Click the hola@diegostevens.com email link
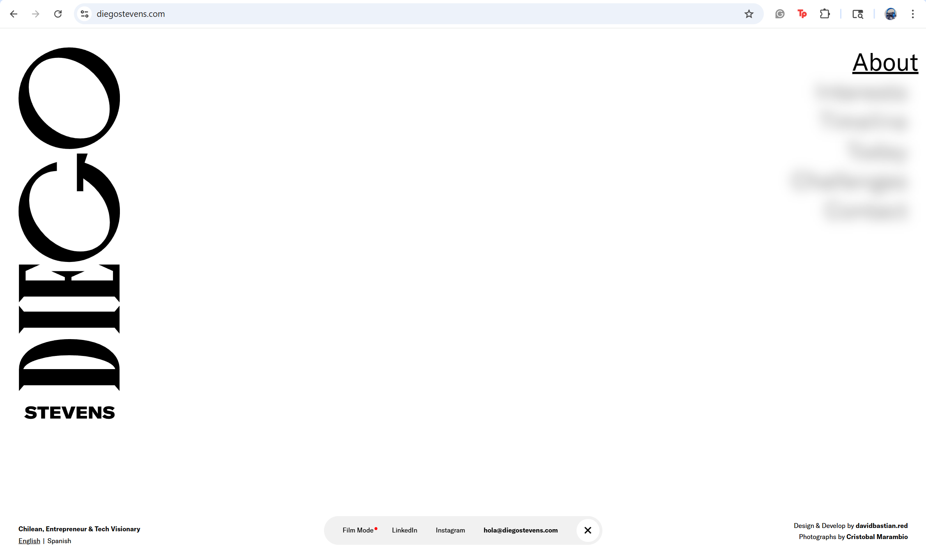This screenshot has height=560, width=926. [520, 530]
